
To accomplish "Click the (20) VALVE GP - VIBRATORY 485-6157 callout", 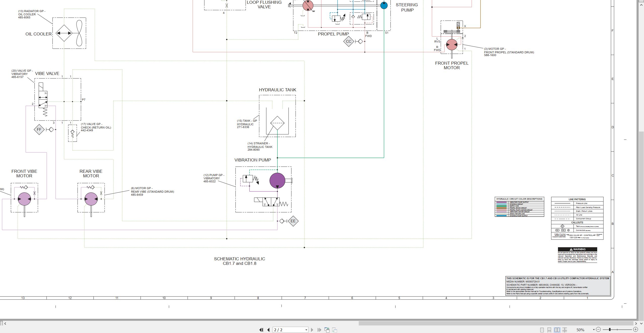I will point(22,74).
